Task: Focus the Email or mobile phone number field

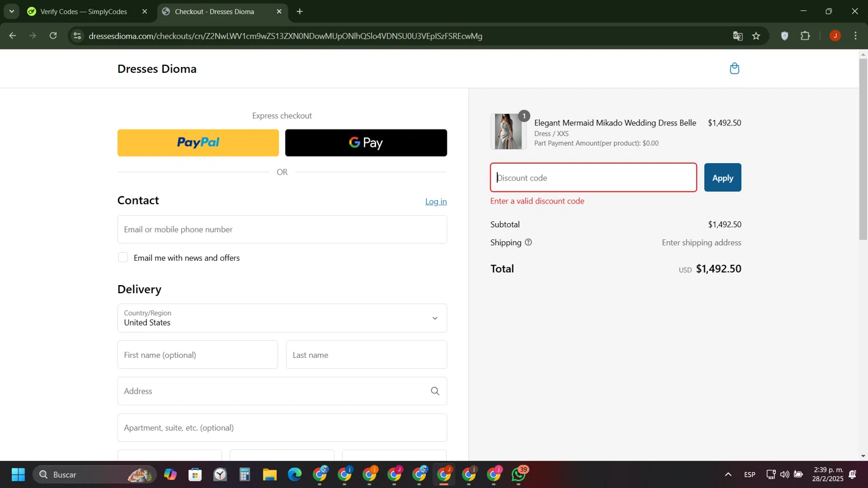Action: click(282, 230)
